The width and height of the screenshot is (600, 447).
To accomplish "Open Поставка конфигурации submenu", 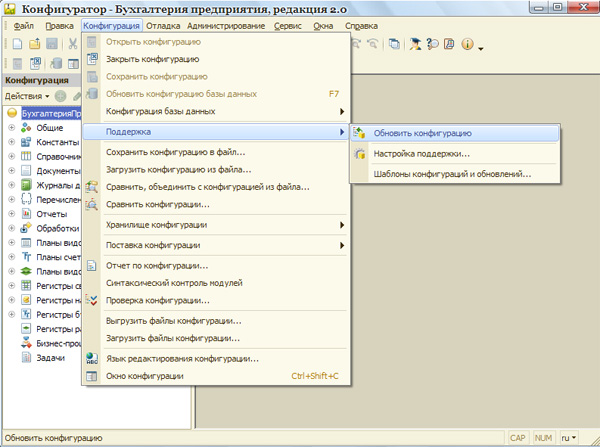I will pos(216,245).
